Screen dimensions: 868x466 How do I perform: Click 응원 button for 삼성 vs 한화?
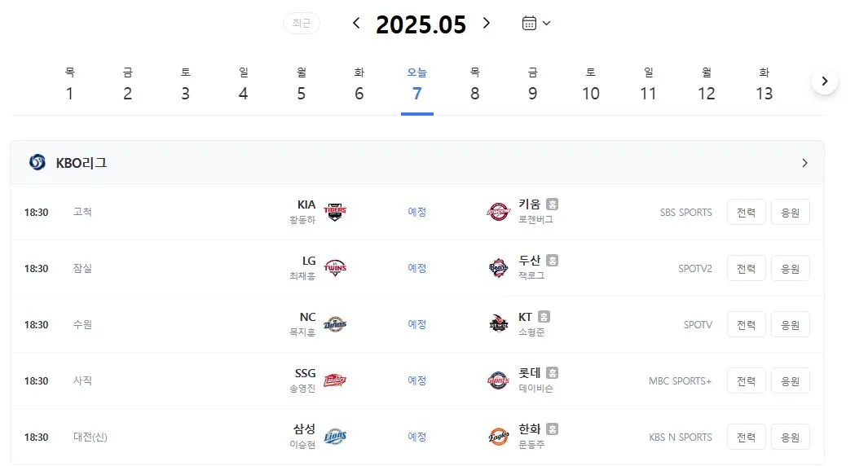tap(791, 437)
